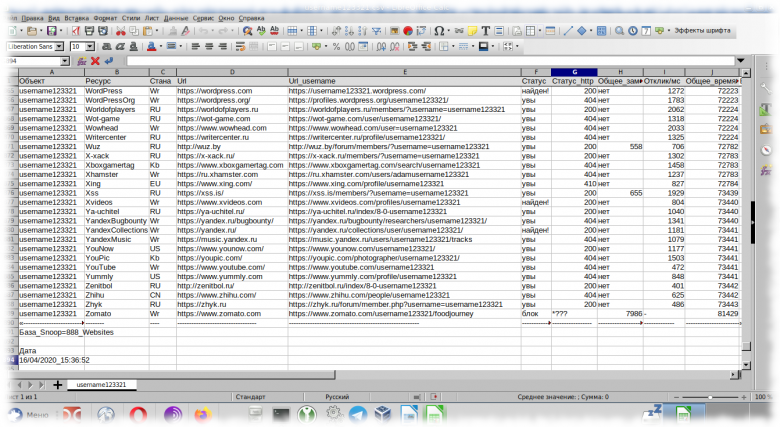Expand the formula bar arrow
780x427 pixels.
pyautogui.click(x=741, y=61)
